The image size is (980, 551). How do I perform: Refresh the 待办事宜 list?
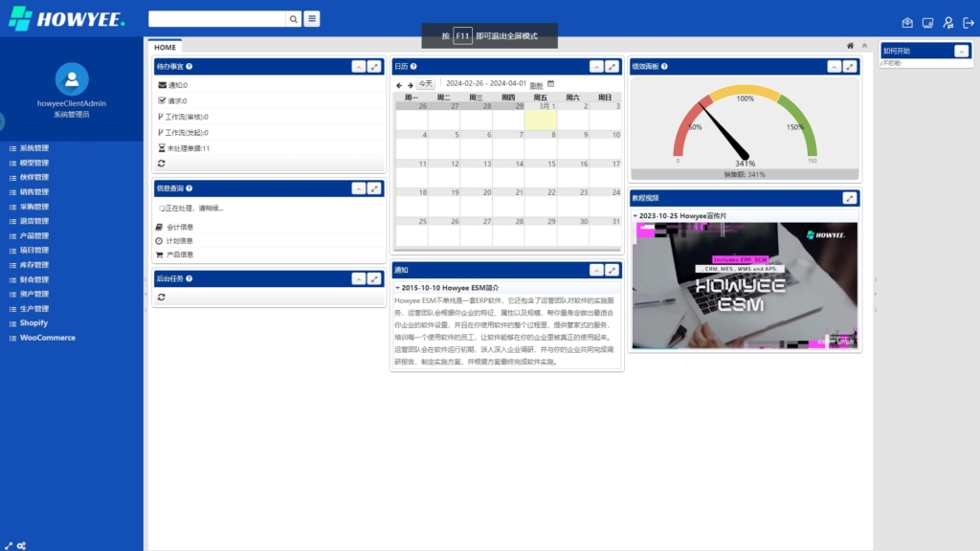(x=161, y=163)
